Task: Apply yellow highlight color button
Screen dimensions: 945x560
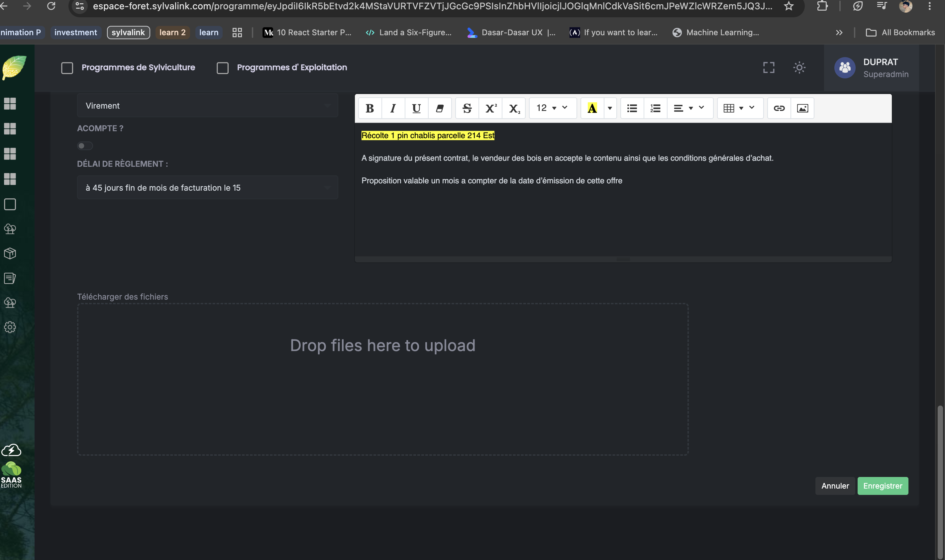Action: (592, 108)
